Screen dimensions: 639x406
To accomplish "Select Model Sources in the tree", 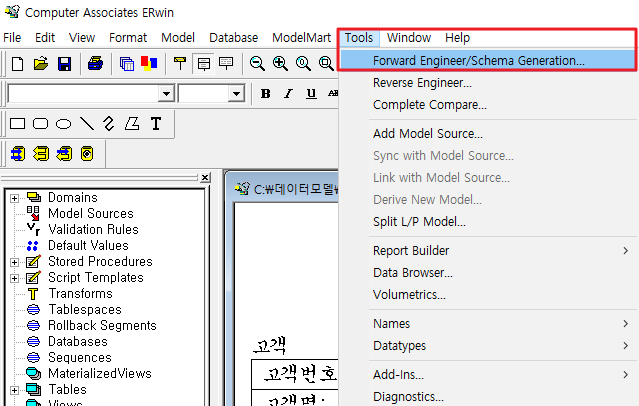I will [x=90, y=213].
